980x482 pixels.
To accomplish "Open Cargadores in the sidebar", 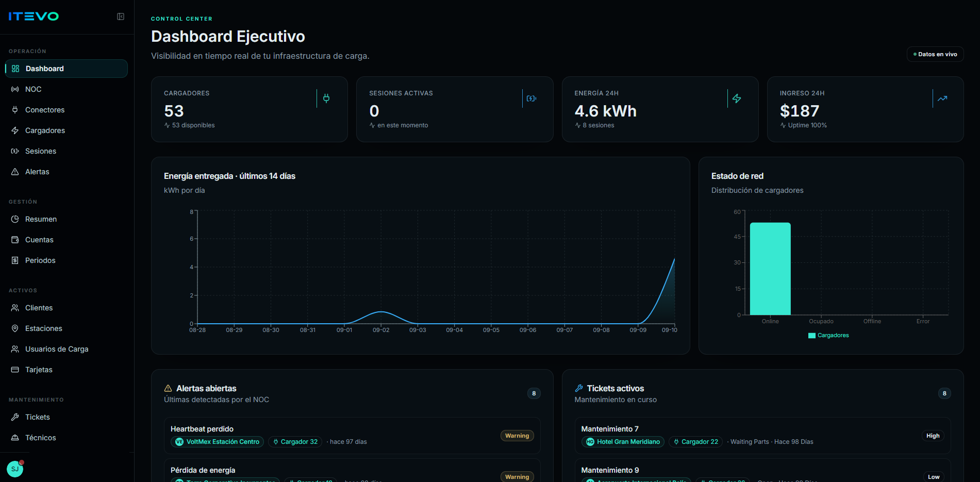I will [x=67, y=130].
